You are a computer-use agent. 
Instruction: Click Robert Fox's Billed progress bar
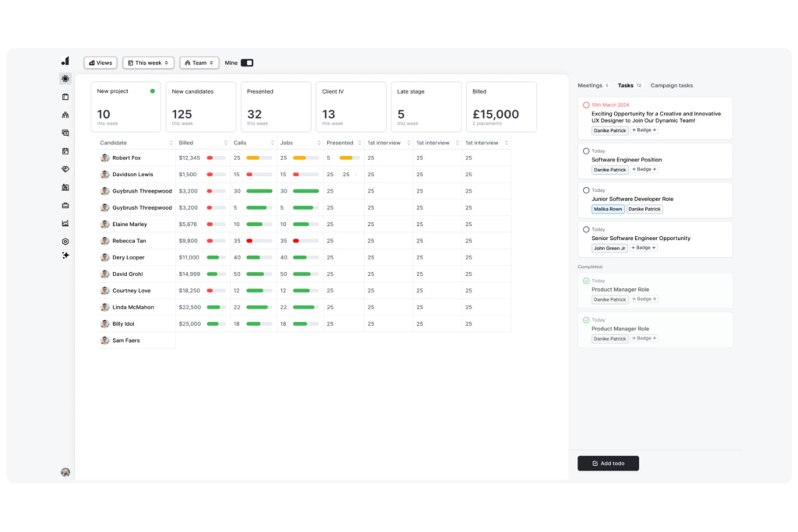216,158
